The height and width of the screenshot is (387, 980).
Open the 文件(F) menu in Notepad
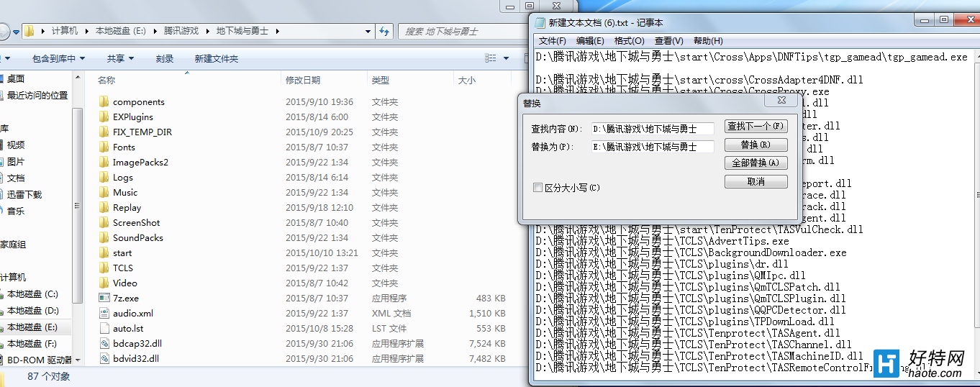(x=553, y=41)
